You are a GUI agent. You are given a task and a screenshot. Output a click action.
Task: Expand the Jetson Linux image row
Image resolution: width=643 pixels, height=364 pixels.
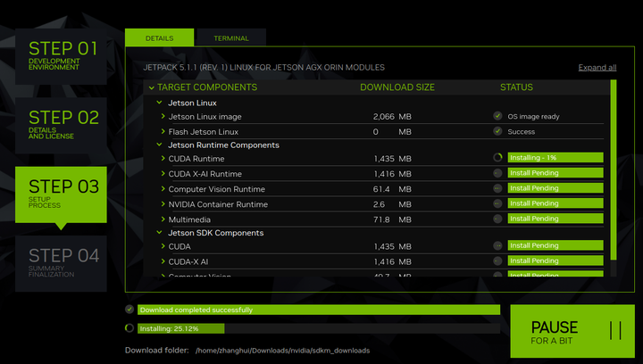[x=163, y=117]
